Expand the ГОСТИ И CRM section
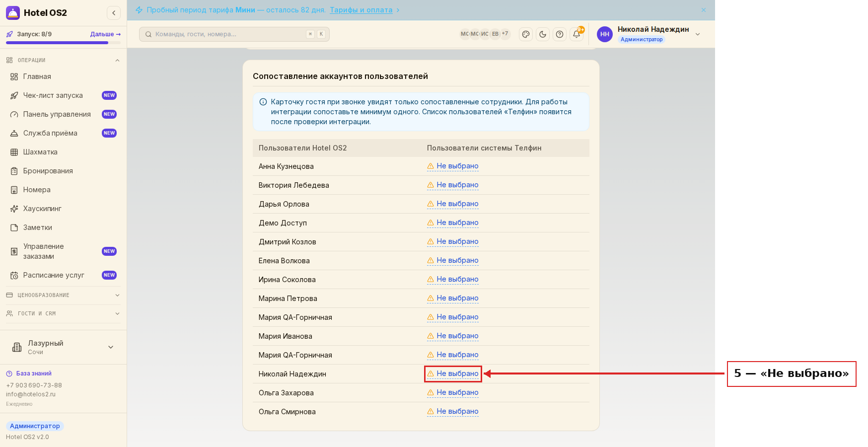Viewport: 868px width, 447px height. [x=63, y=313]
